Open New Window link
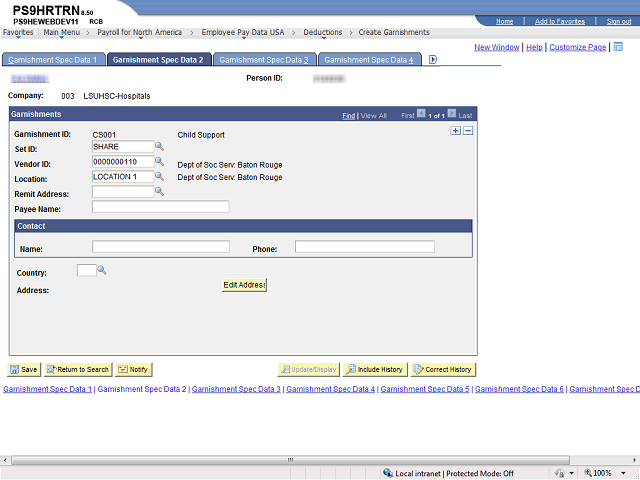This screenshot has width=640, height=480. (496, 47)
